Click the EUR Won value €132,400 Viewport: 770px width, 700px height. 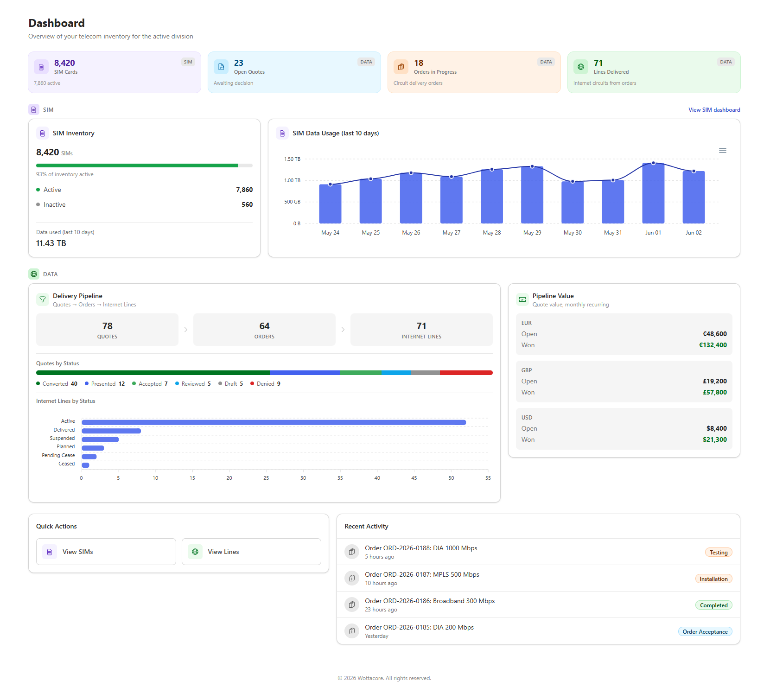(713, 345)
